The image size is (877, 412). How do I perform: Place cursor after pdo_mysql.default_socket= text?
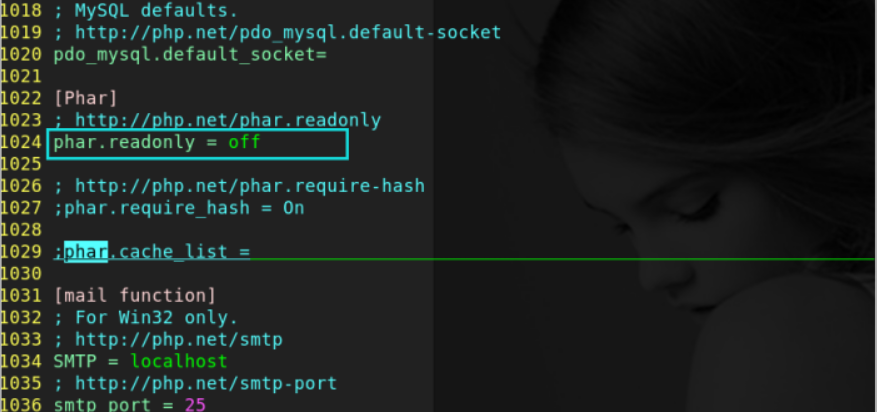327,55
